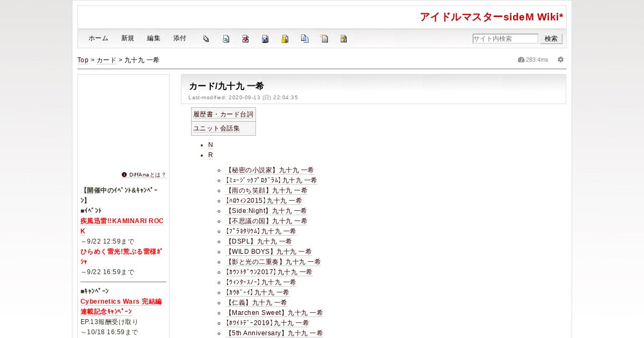The height and width of the screenshot is (338, 644).
Task: Open 【雨のち笑顔】九十九 一希 card
Action: (266, 190)
